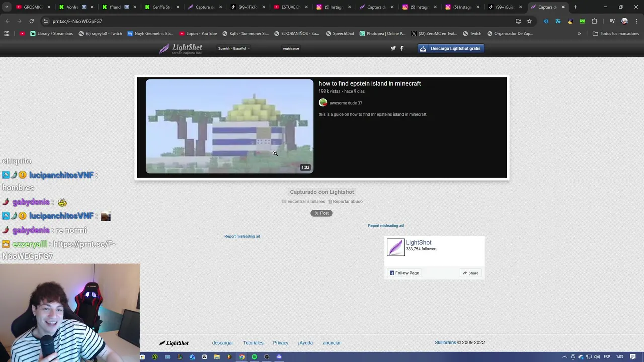Click the footer LightShot logo

(174, 343)
